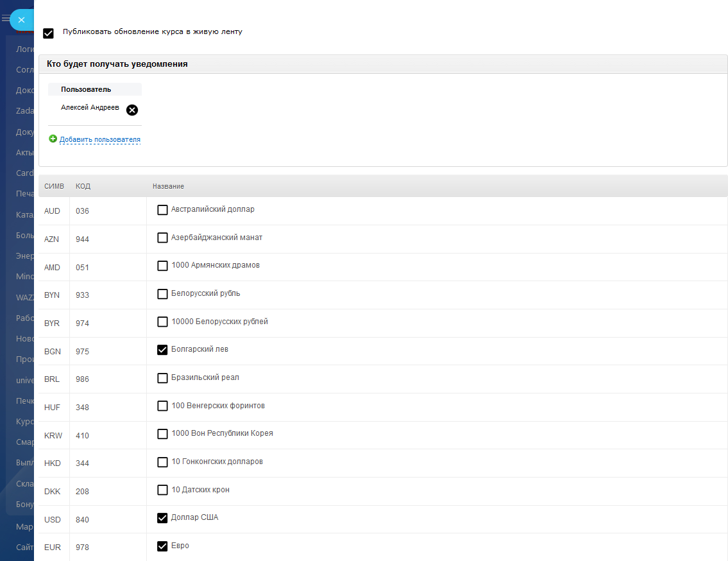The width and height of the screenshot is (728, 561).
Task: Click the СИМВ column header
Action: [x=54, y=186]
